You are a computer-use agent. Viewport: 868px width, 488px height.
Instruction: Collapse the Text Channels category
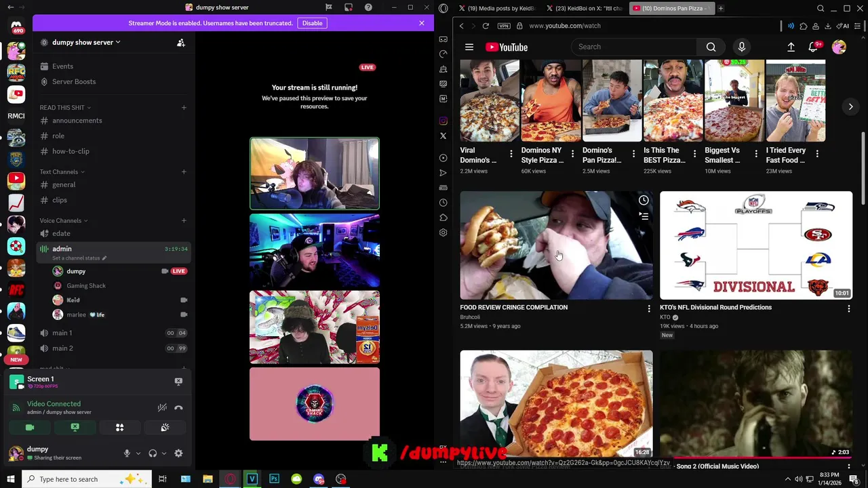(62, 171)
